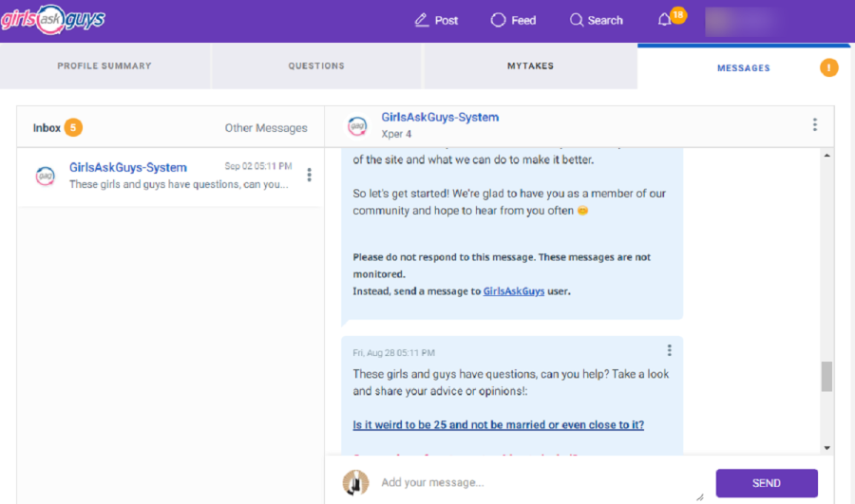Viewport: 855px width, 504px height.
Task: Open options menu for the Aug 28 message
Action: tap(669, 350)
